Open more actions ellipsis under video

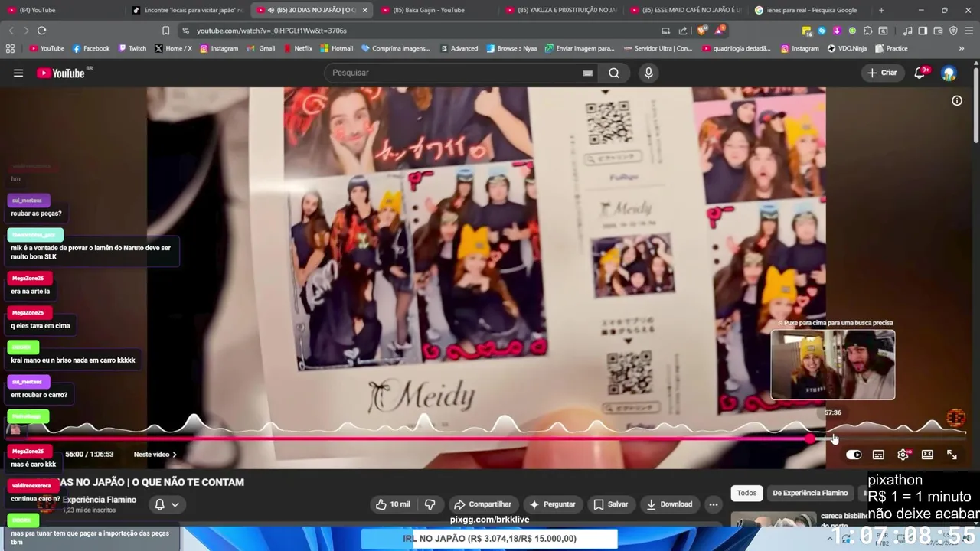coord(713,504)
